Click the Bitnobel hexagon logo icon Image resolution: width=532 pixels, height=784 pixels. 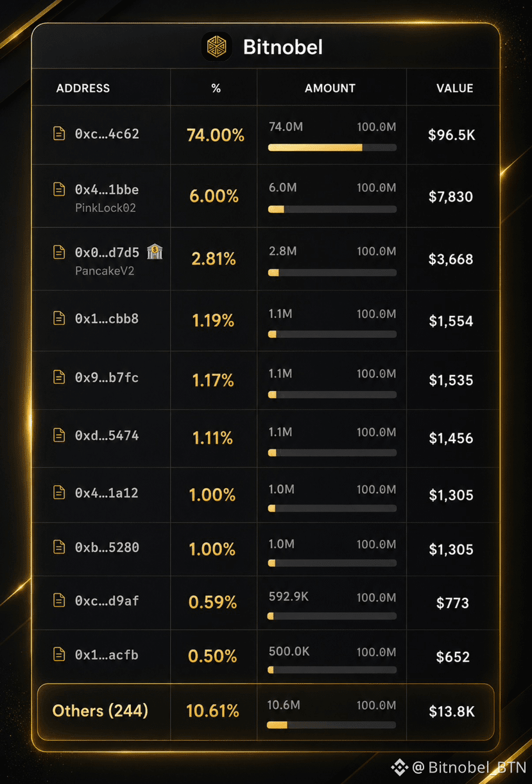pos(217,47)
